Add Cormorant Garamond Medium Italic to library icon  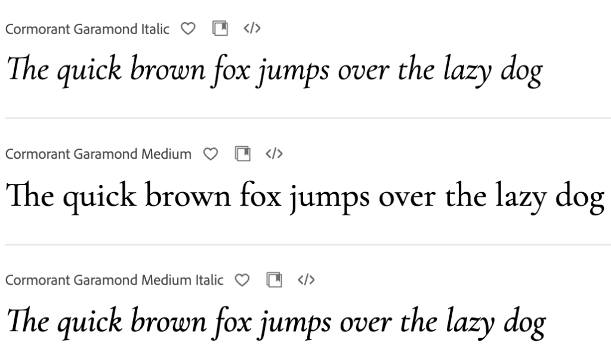tap(274, 279)
